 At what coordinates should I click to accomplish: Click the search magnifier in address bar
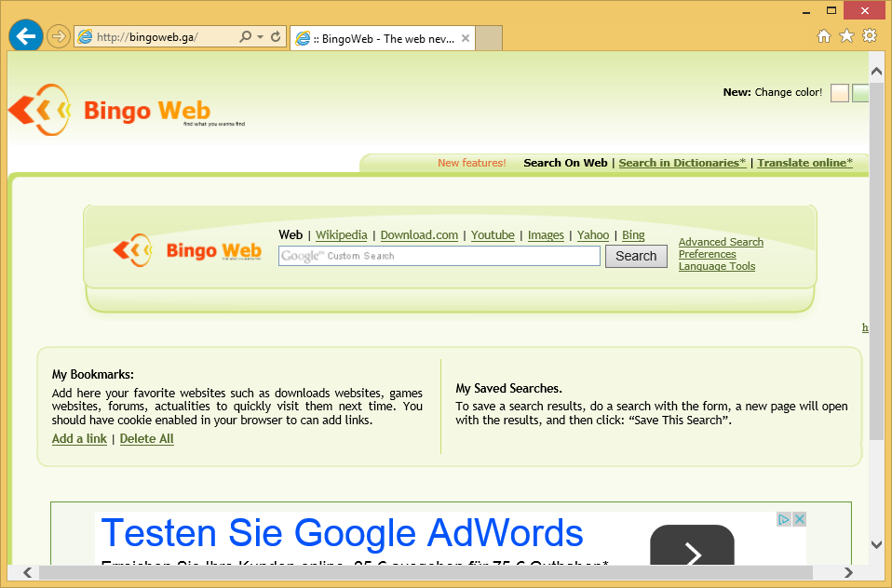tap(245, 37)
